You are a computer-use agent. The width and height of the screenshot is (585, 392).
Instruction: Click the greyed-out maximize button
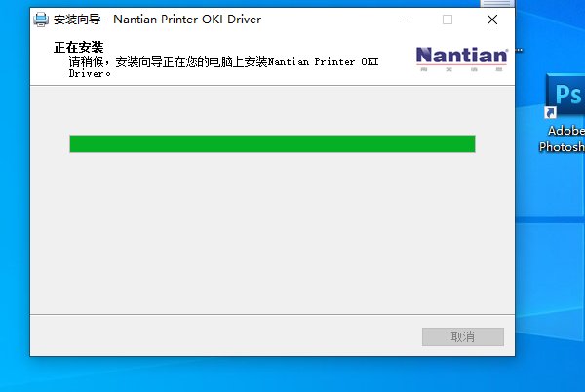tap(448, 20)
